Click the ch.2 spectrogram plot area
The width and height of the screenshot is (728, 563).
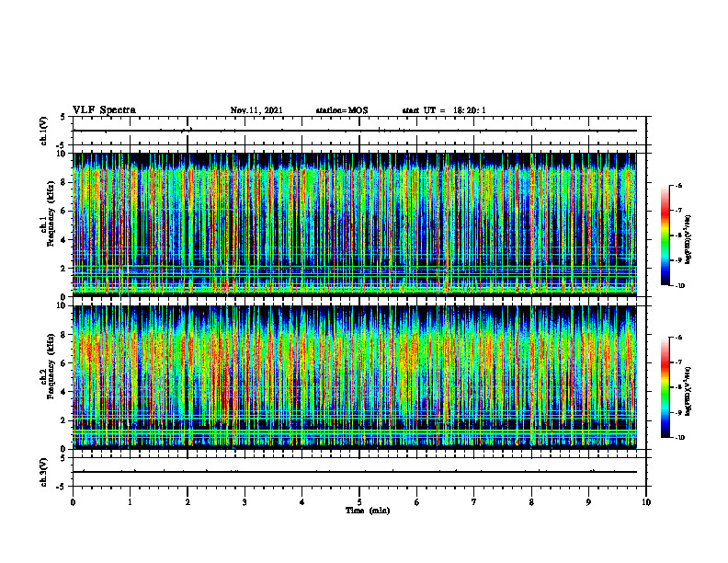pos(355,377)
